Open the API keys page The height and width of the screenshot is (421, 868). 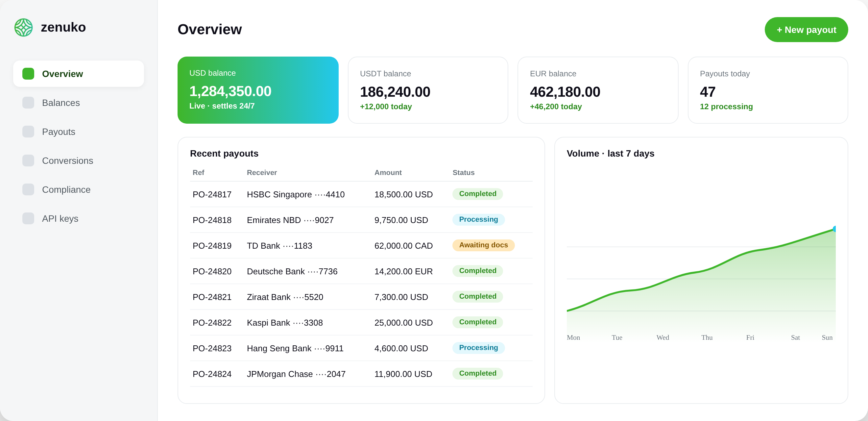[79, 218]
